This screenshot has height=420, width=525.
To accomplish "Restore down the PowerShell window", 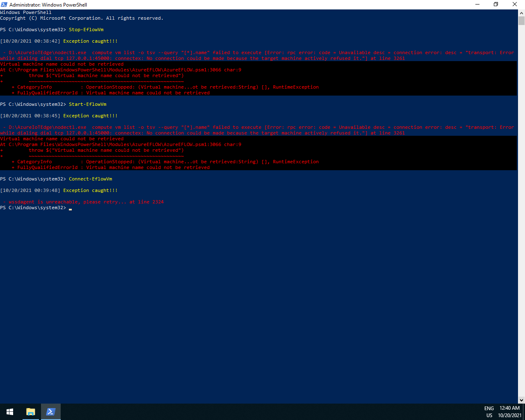I will tap(496, 5).
